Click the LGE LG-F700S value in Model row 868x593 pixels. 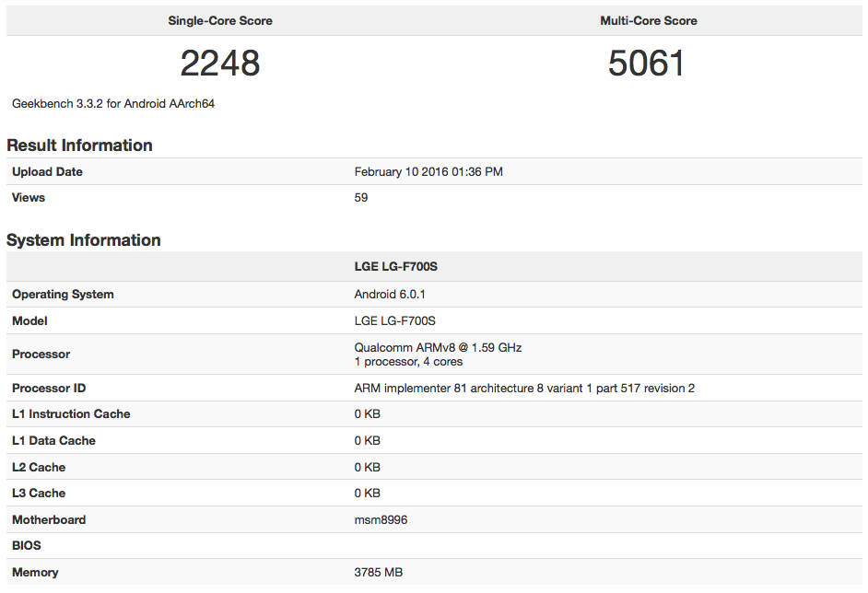(x=394, y=321)
